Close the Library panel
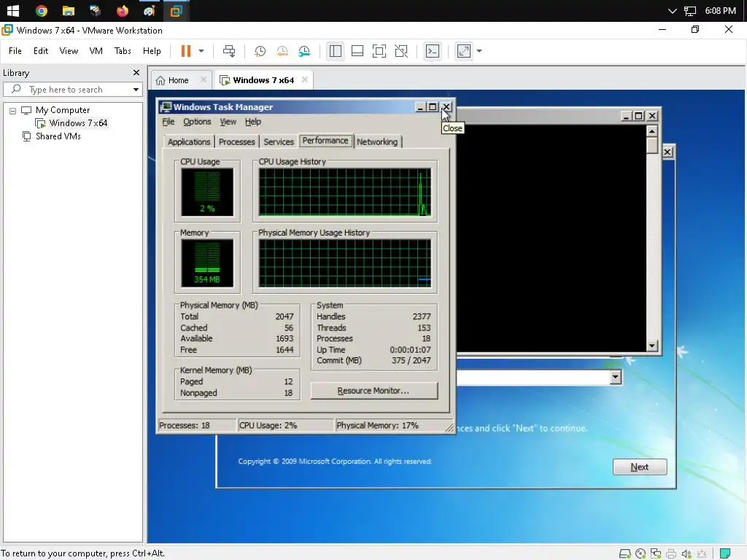747x560 pixels. click(x=136, y=72)
